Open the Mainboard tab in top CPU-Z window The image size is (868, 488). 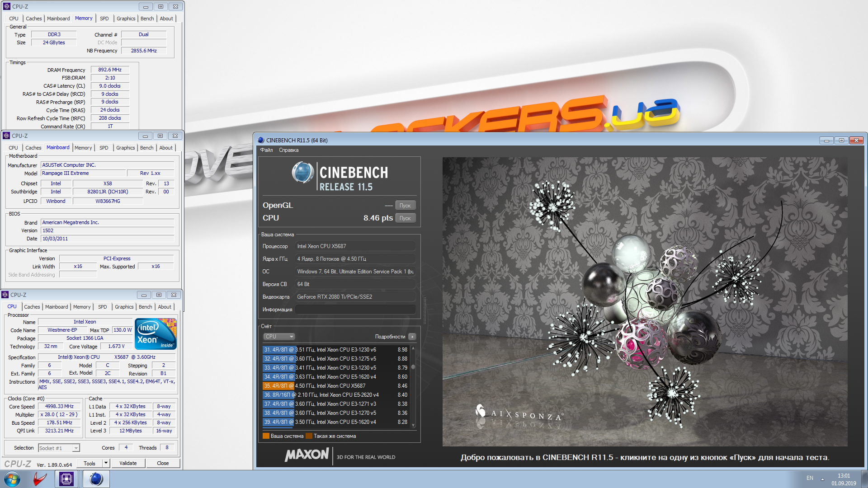(x=58, y=19)
